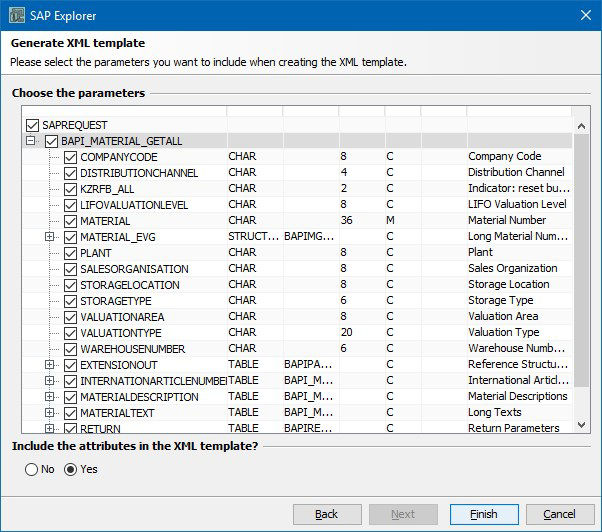Image resolution: width=602 pixels, height=532 pixels.
Task: Click the 'Distribution Channel' description cell
Action: tap(516, 172)
